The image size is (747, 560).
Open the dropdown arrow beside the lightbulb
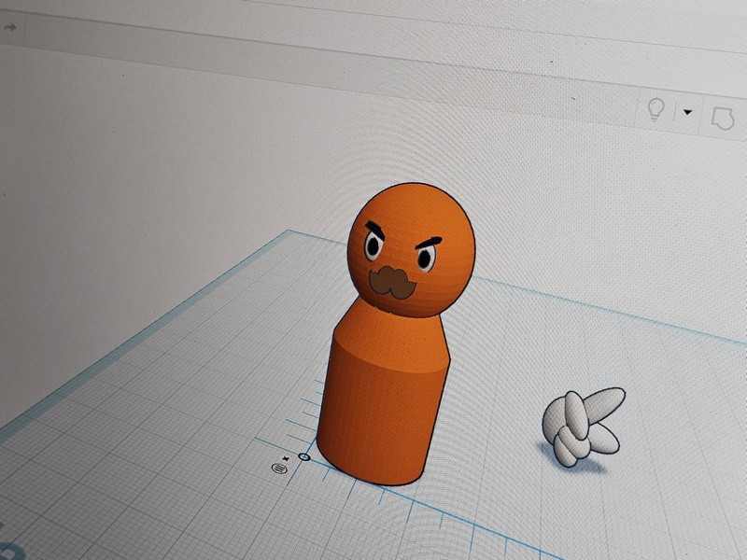pyautogui.click(x=687, y=112)
